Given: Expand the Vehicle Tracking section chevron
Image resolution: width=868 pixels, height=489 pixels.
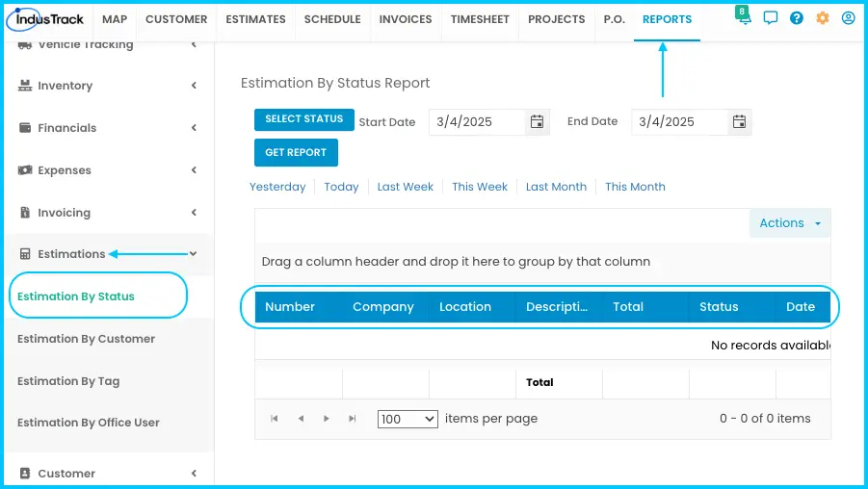Looking at the screenshot, I should [194, 45].
